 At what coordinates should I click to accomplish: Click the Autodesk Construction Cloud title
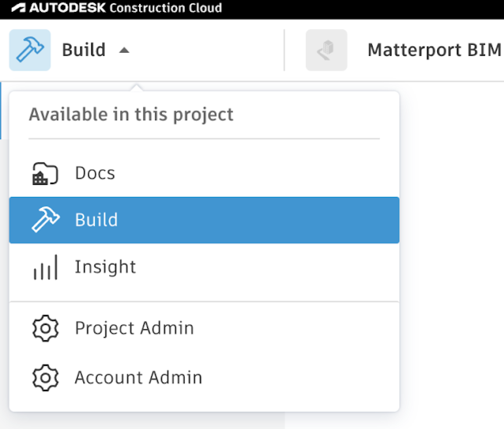click(x=126, y=8)
